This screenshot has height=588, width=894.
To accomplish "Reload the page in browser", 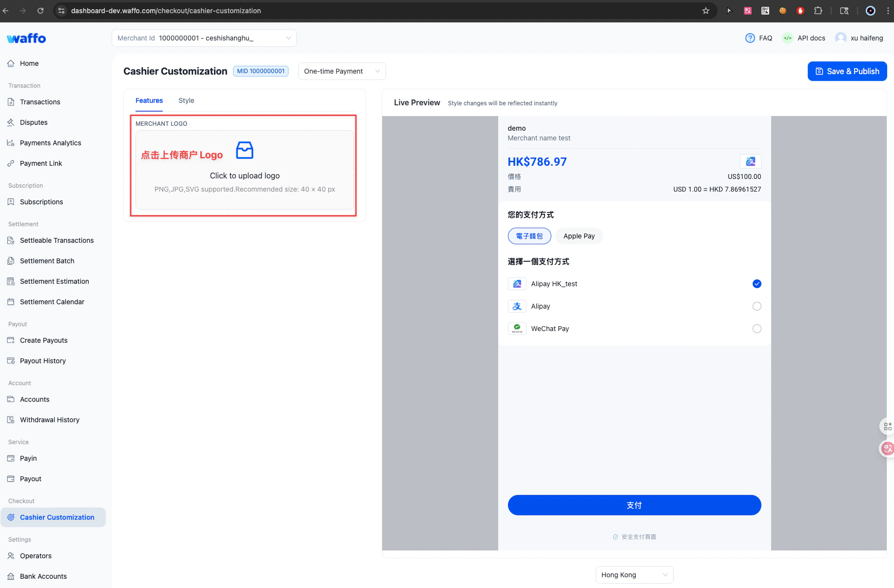I will pyautogui.click(x=40, y=11).
